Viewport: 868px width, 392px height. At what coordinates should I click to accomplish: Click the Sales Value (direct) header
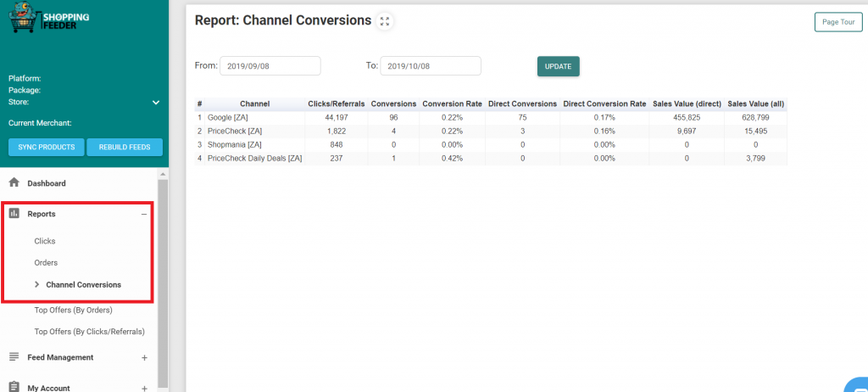pos(687,104)
